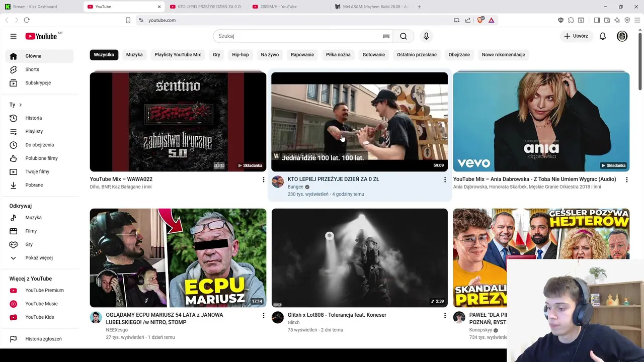Switch to Stream - Kick Dashboard tab

coord(41,7)
